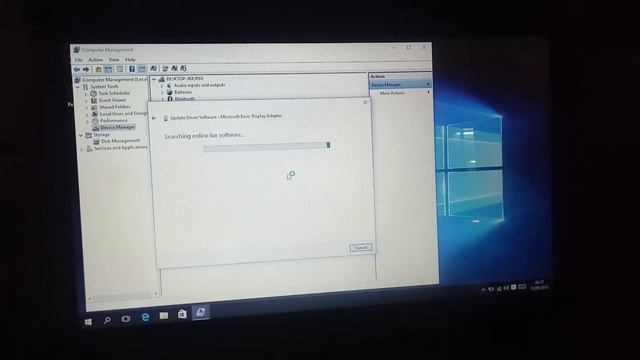Open the File menu
Screen dimensions: 640x360
click(x=78, y=60)
